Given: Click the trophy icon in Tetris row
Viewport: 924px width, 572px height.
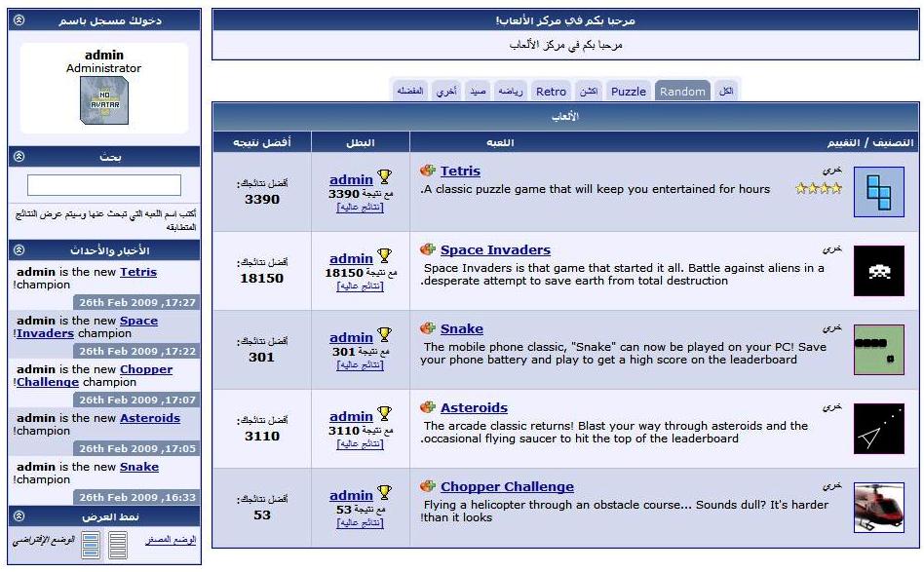Looking at the screenshot, I should (384, 177).
